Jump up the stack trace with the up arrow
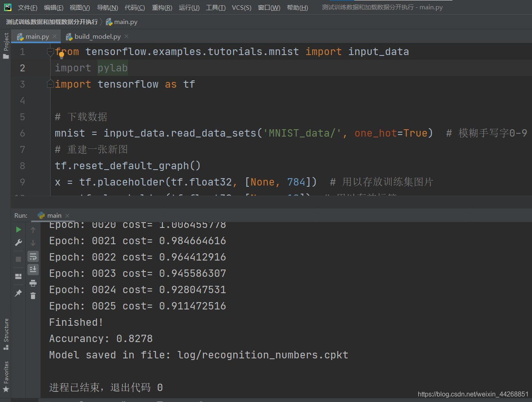 click(x=33, y=230)
